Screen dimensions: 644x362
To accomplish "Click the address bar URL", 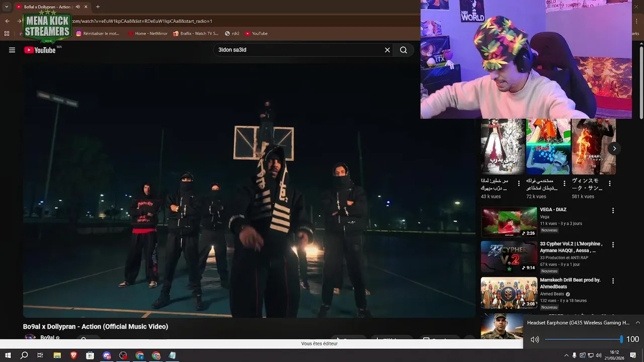I will pyautogui.click(x=142, y=21).
